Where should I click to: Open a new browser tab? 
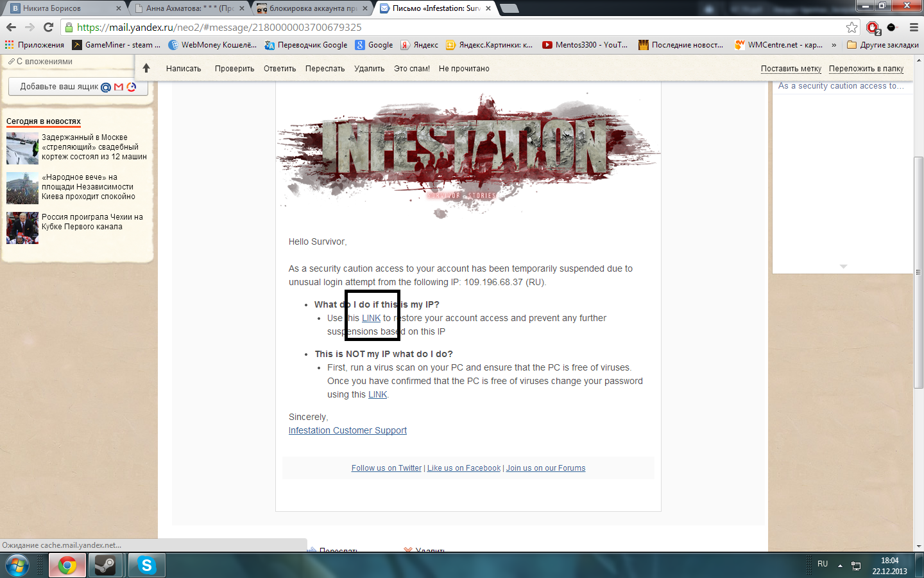pos(509,8)
